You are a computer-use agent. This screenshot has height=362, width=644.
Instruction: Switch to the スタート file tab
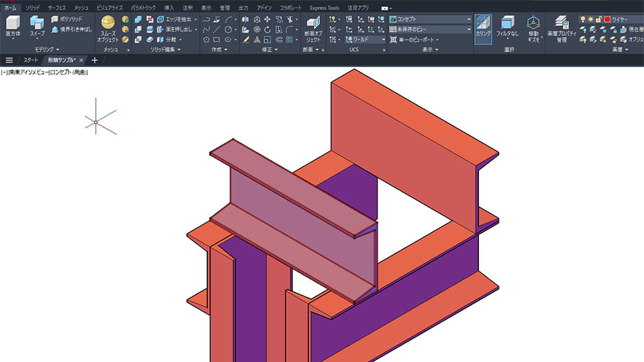tap(31, 60)
